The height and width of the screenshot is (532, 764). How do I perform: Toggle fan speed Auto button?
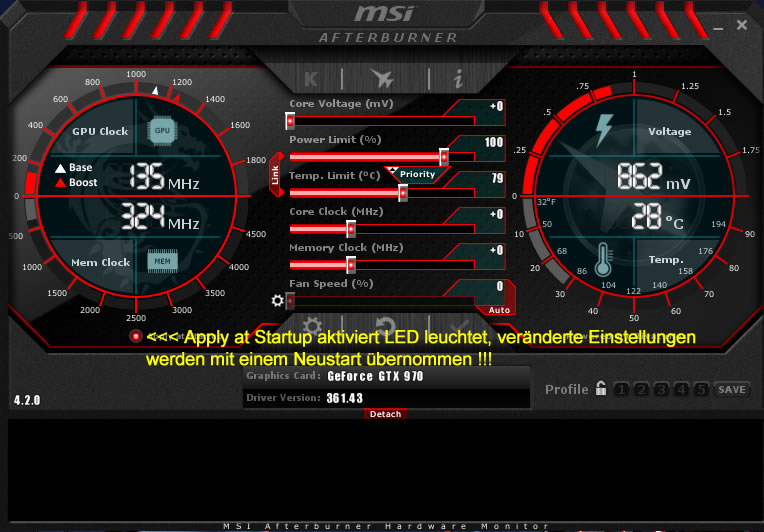click(499, 310)
